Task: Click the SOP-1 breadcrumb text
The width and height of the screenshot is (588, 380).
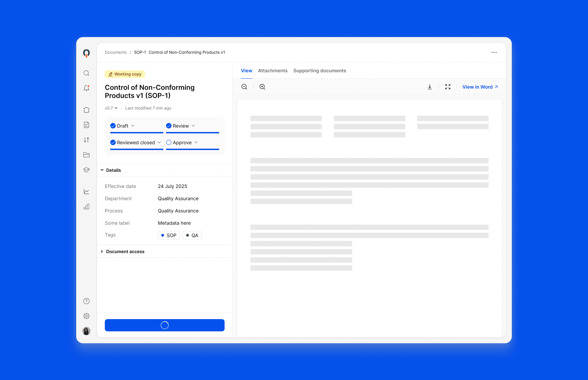Action: point(140,52)
